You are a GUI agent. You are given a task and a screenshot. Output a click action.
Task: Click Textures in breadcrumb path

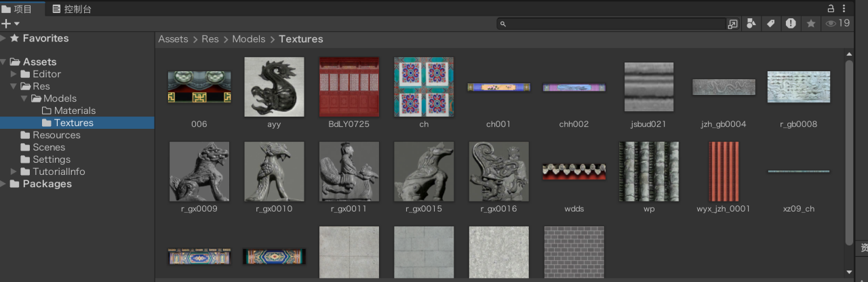[301, 39]
